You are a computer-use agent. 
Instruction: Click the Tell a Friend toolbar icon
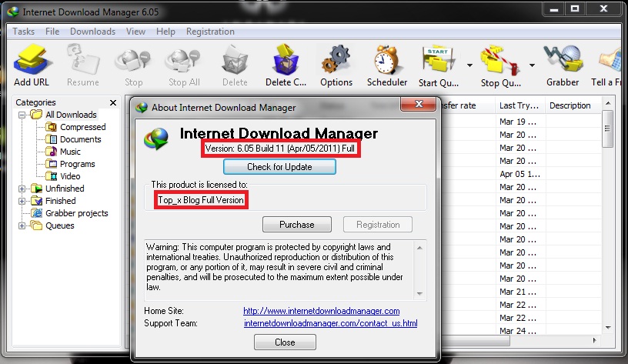606,65
